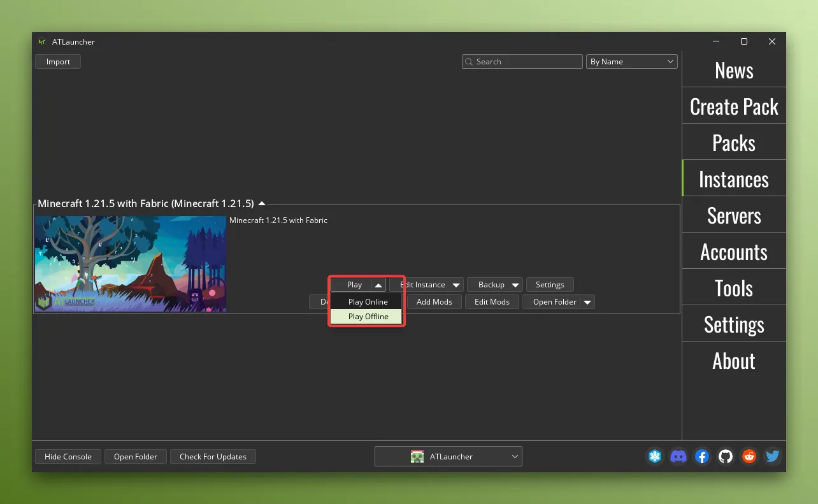Open the Twitter bird icon link
818x504 pixels.
coord(773,456)
